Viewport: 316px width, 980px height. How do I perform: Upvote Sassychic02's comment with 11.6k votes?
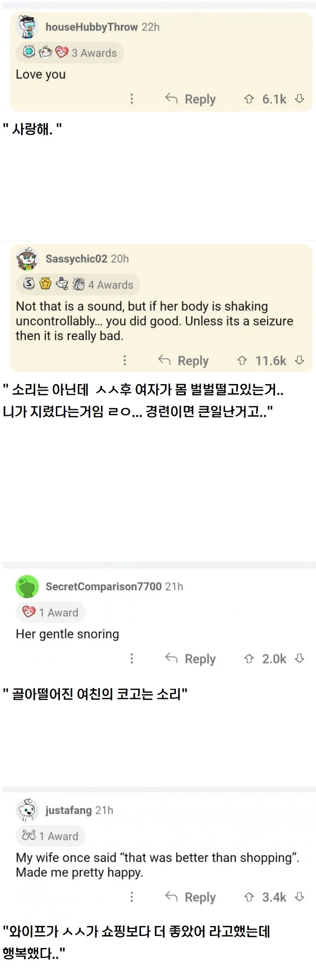242,360
